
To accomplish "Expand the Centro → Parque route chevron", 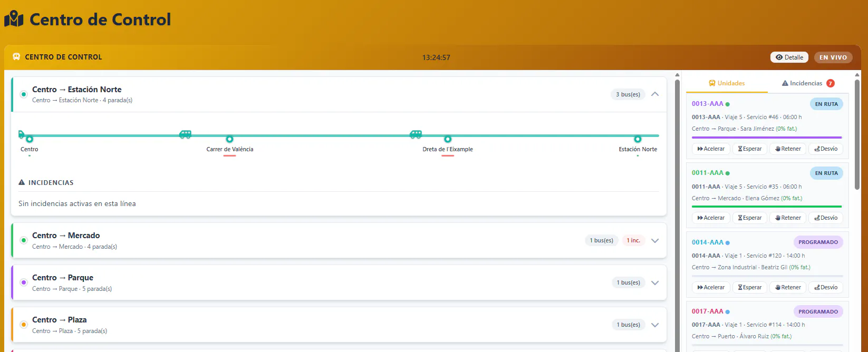I will 655,283.
